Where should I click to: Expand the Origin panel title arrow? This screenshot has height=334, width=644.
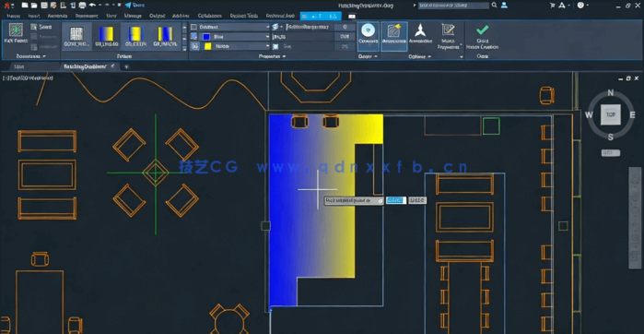click(x=376, y=56)
